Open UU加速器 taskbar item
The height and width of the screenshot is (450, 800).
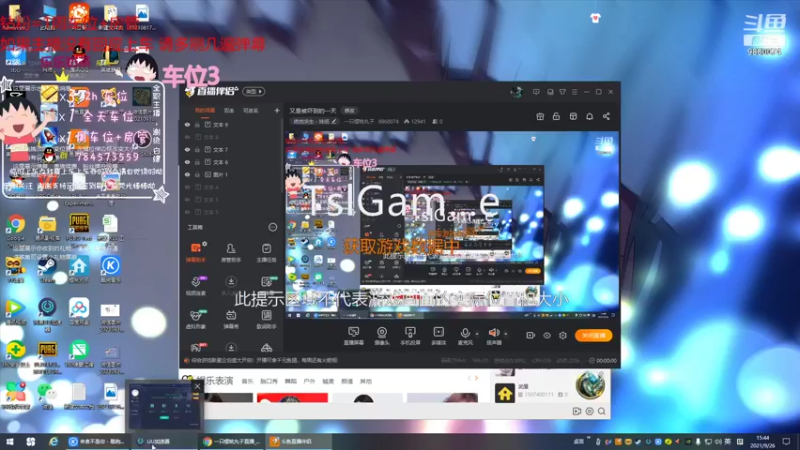click(x=164, y=442)
